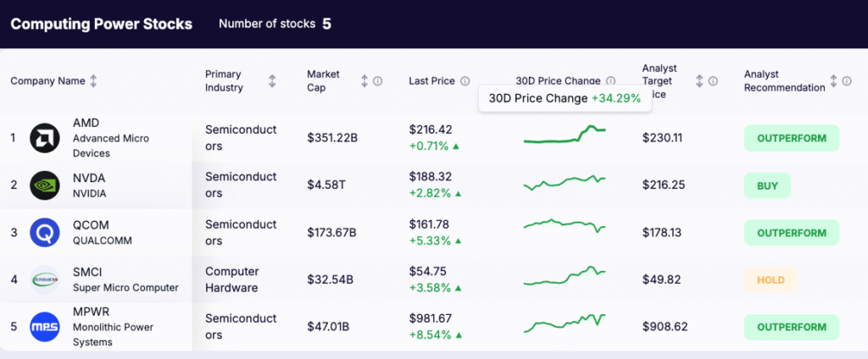This screenshot has height=359, width=868.
Task: Click the Computing Power Stocks title
Action: click(x=102, y=25)
